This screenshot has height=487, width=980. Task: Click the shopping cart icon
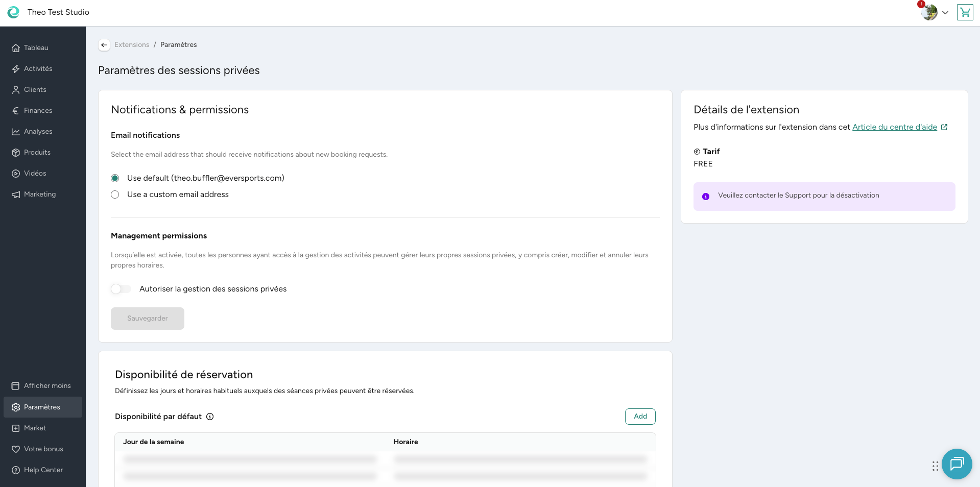pos(965,12)
